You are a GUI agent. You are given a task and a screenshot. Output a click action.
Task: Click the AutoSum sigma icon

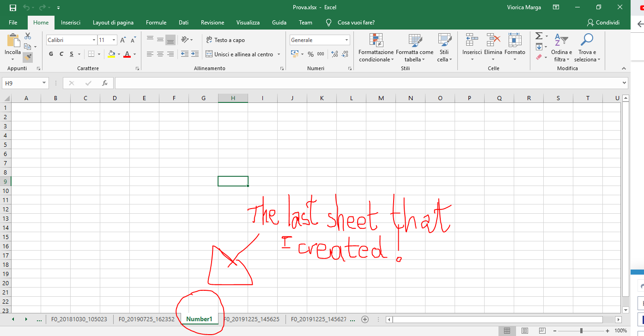click(x=538, y=36)
